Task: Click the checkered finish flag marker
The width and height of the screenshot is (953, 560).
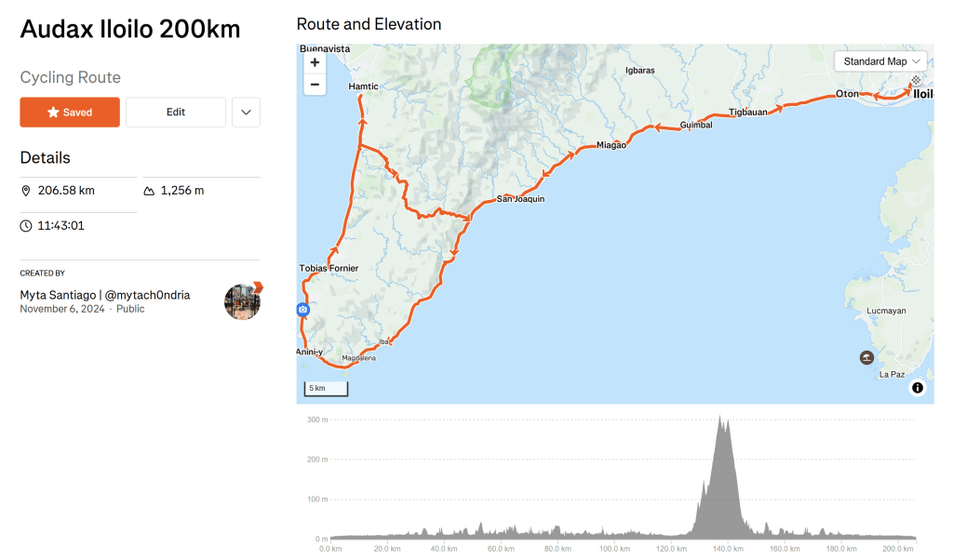Action: [916, 81]
